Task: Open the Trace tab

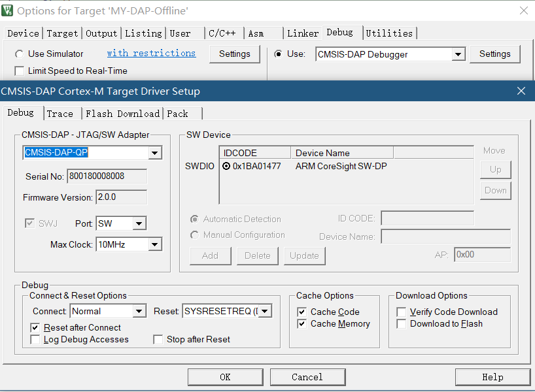Action: pyautogui.click(x=60, y=114)
